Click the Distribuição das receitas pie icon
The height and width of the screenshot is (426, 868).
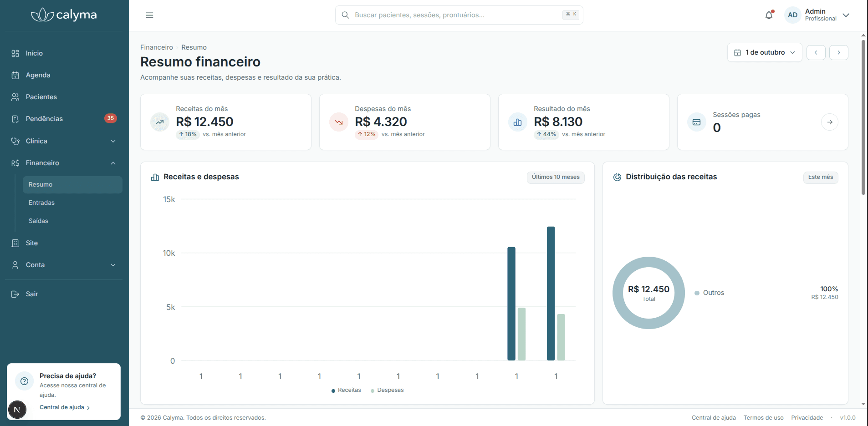[x=617, y=177]
